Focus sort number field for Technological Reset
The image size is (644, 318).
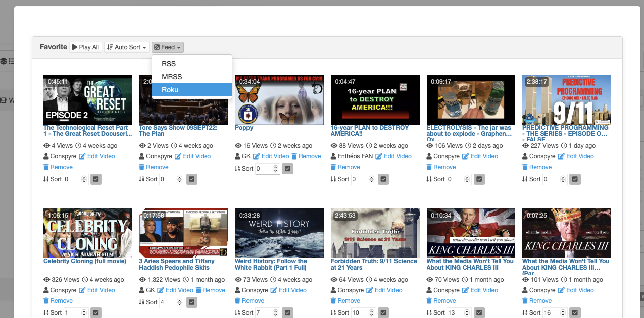76,179
